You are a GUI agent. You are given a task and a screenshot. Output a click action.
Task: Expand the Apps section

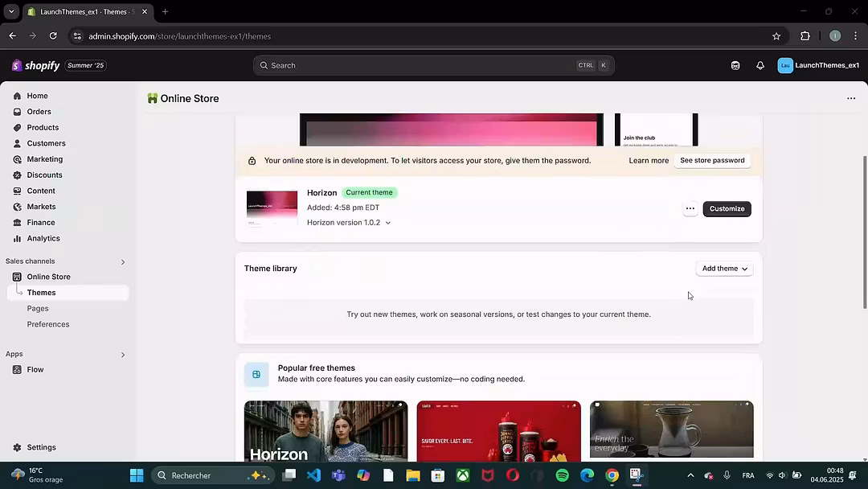pyautogui.click(x=123, y=355)
